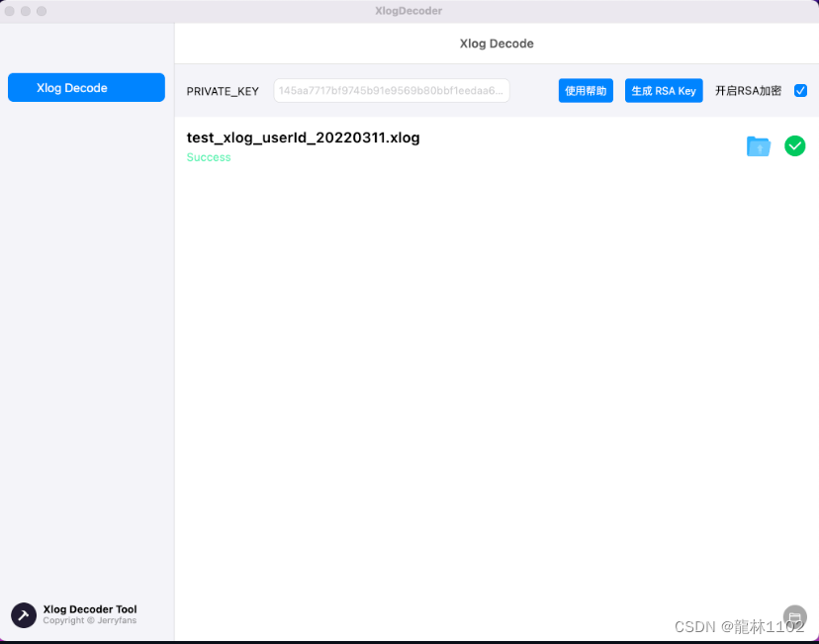Click Copyright © Jerryfans text
Viewport: 819px width, 644px height.
[89, 620]
